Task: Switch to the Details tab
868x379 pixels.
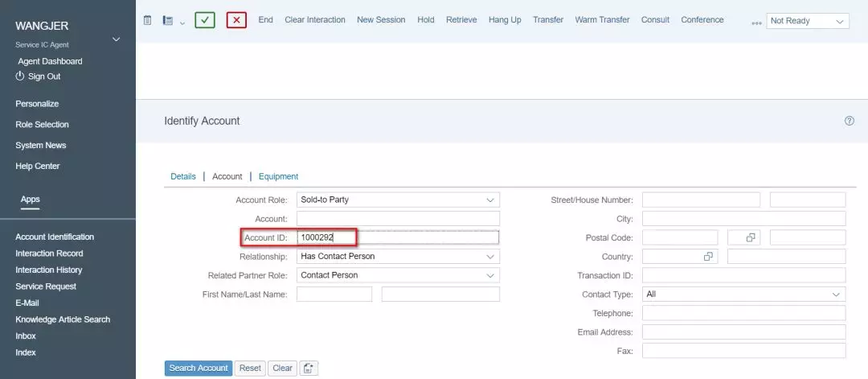Action: (183, 176)
